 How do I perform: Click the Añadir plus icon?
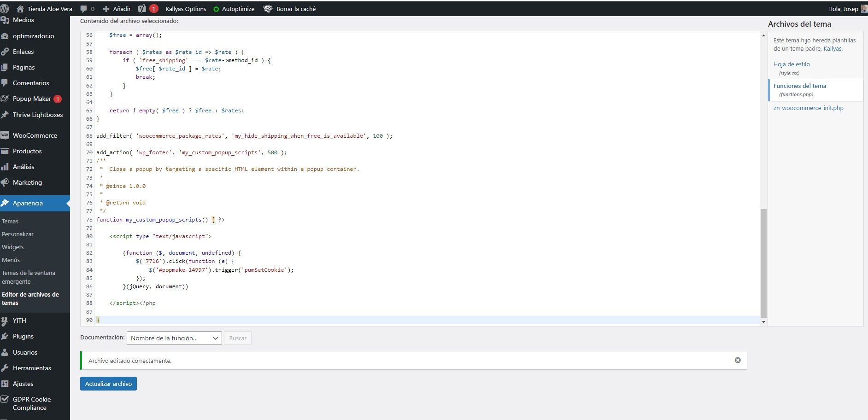click(106, 9)
